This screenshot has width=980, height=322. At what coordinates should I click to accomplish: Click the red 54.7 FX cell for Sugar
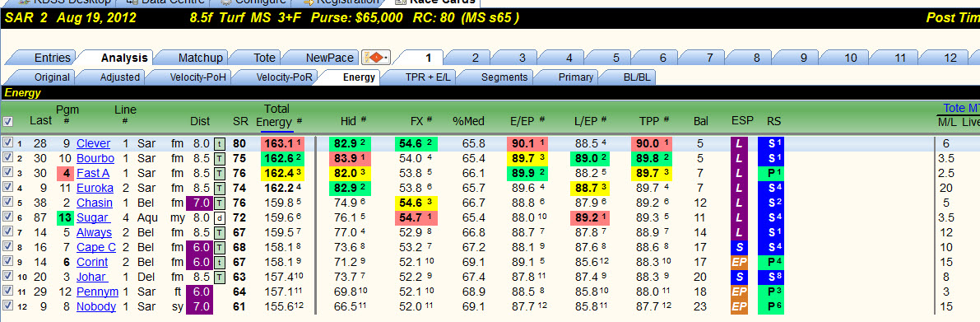coord(416,217)
